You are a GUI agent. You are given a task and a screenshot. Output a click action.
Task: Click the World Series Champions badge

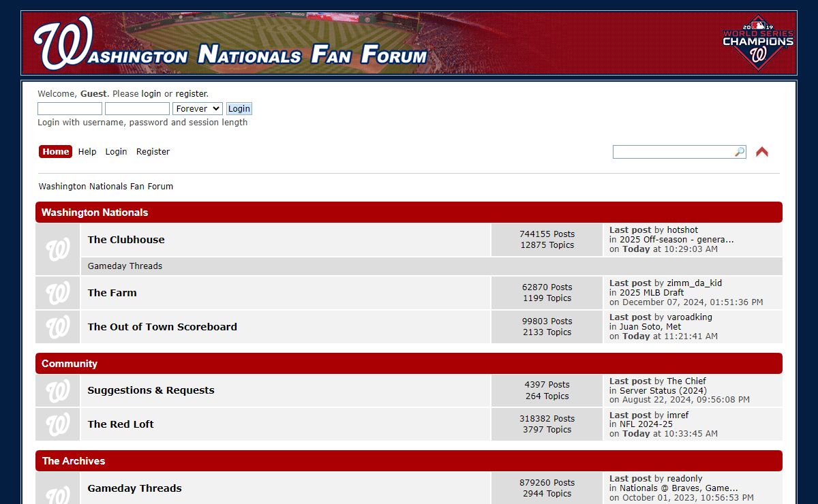coord(758,42)
